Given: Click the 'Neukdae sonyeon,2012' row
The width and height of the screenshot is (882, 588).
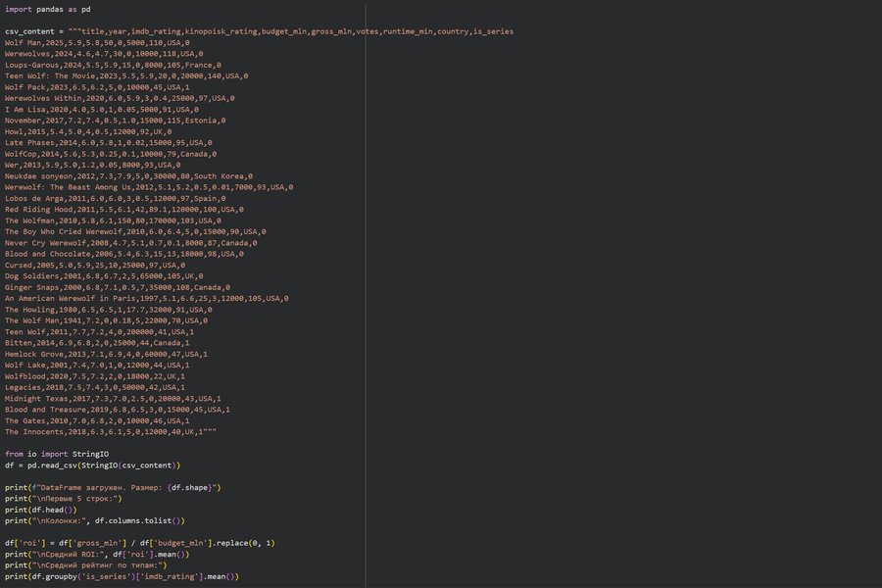Looking at the screenshot, I should pos(128,176).
